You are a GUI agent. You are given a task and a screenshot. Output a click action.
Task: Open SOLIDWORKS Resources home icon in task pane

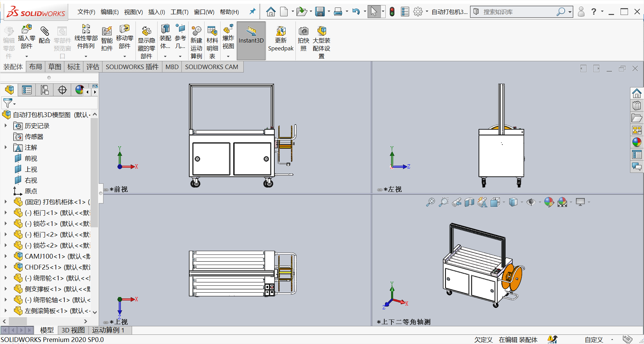pyautogui.click(x=637, y=93)
